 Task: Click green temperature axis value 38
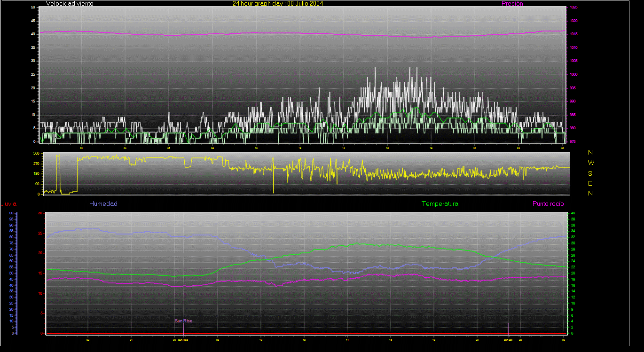(572, 219)
